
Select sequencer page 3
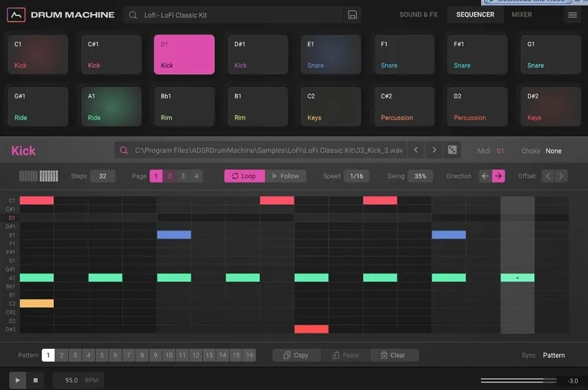pyautogui.click(x=183, y=176)
